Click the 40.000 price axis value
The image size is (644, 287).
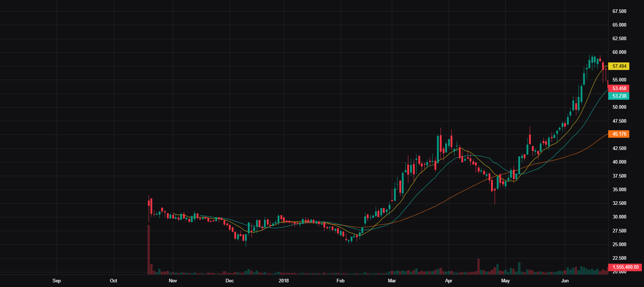pos(619,162)
